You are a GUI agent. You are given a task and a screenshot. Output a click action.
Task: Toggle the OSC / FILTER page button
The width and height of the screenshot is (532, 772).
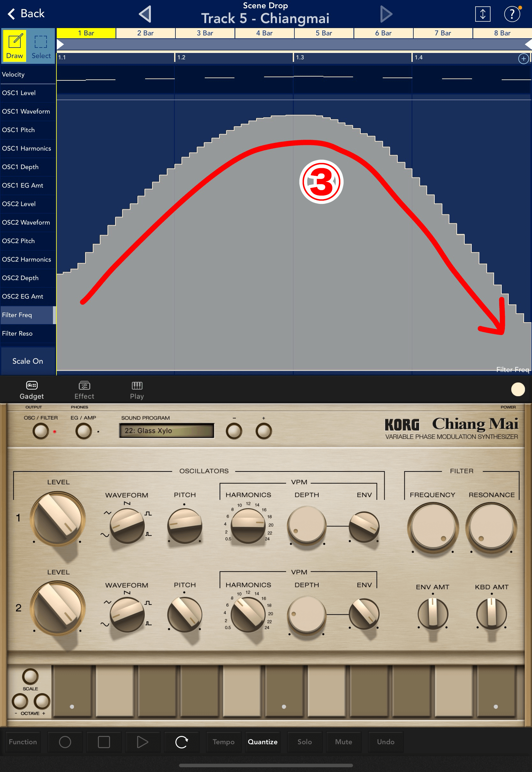tap(41, 431)
